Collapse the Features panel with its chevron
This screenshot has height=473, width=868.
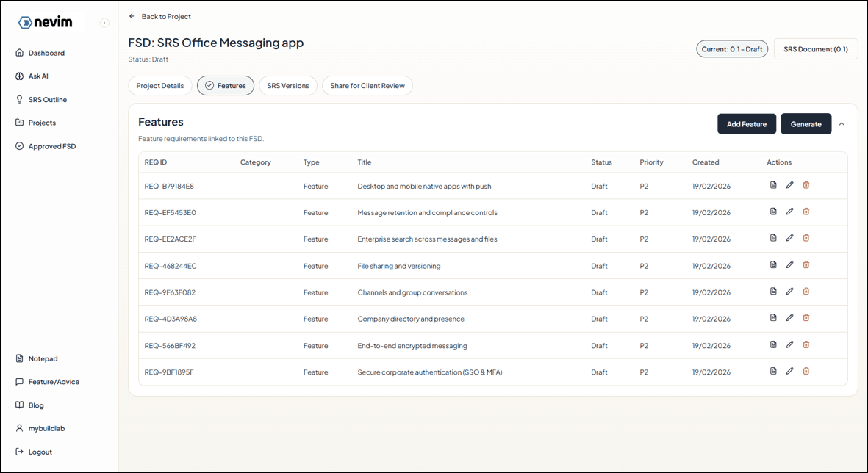(842, 123)
